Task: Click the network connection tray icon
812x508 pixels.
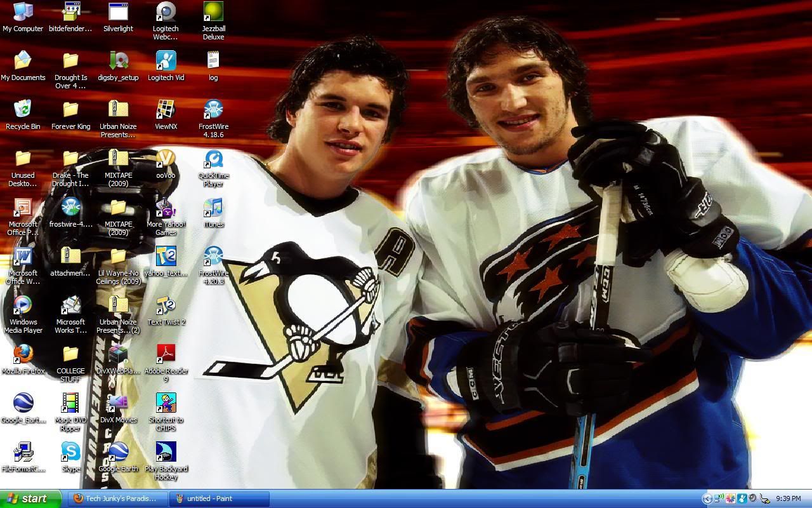Action: point(719,498)
